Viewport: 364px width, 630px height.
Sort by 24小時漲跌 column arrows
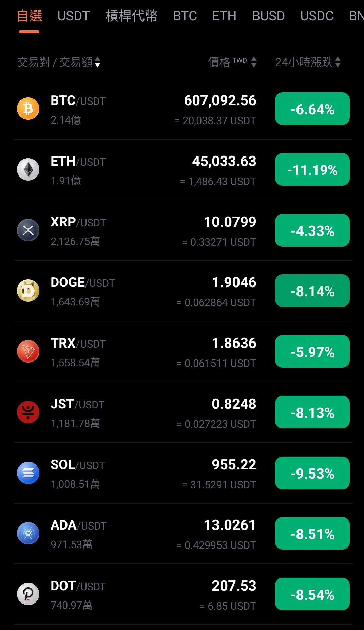point(338,62)
